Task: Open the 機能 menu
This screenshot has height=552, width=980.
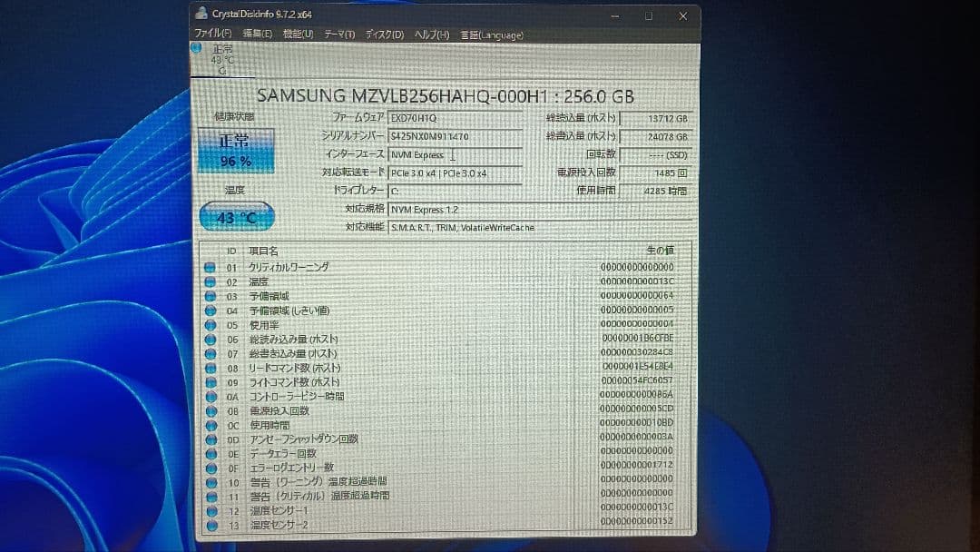Action: [299, 34]
